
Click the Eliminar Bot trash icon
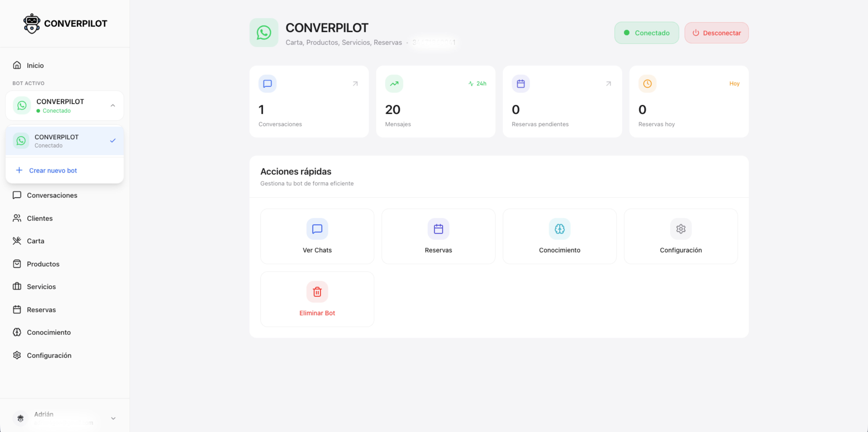pyautogui.click(x=317, y=292)
